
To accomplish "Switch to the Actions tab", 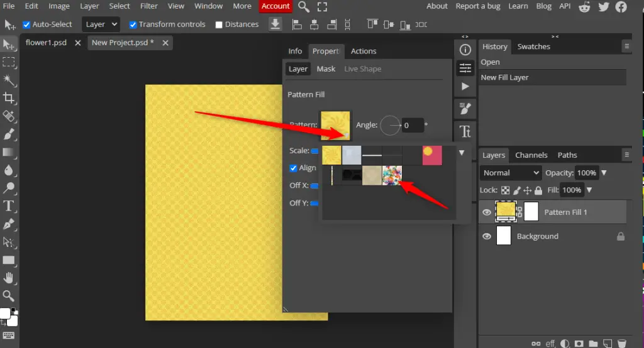I will pos(363,52).
